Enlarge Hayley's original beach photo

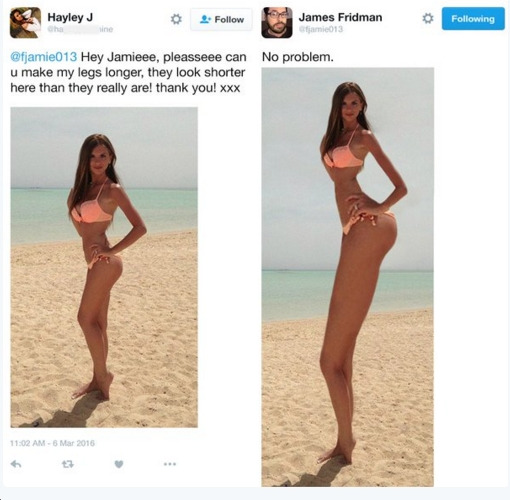click(104, 267)
